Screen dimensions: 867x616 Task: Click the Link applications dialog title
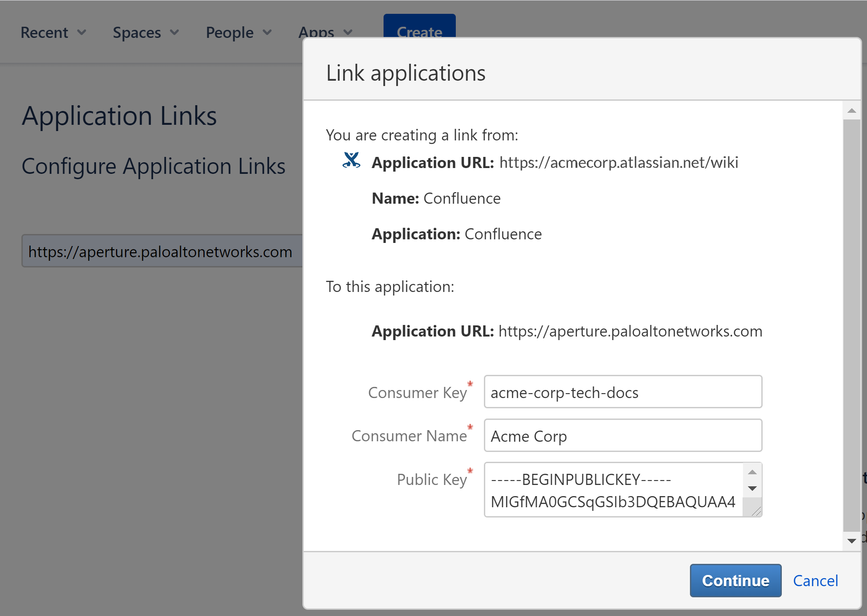tap(405, 73)
